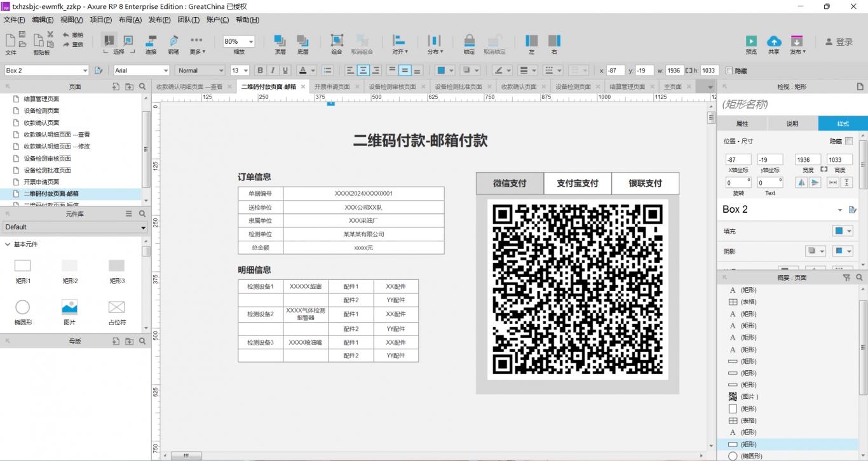Click the manage widget styles icon beside the Box 2 toolbar dropdown

pyautogui.click(x=98, y=70)
